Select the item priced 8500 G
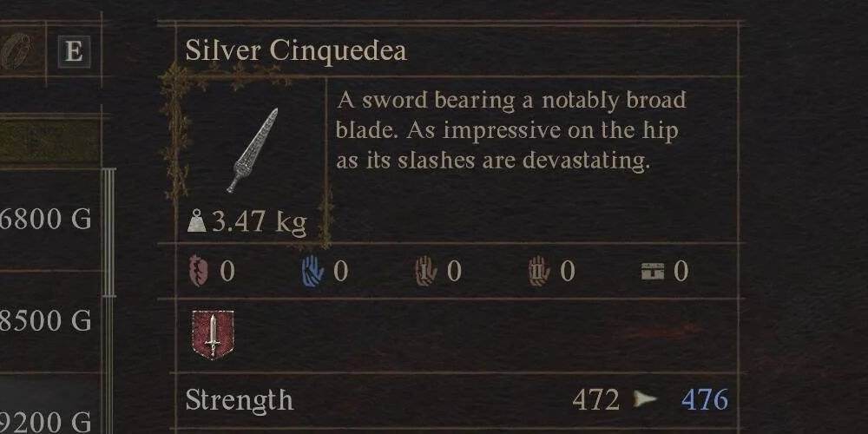868x434 pixels. [x=46, y=321]
